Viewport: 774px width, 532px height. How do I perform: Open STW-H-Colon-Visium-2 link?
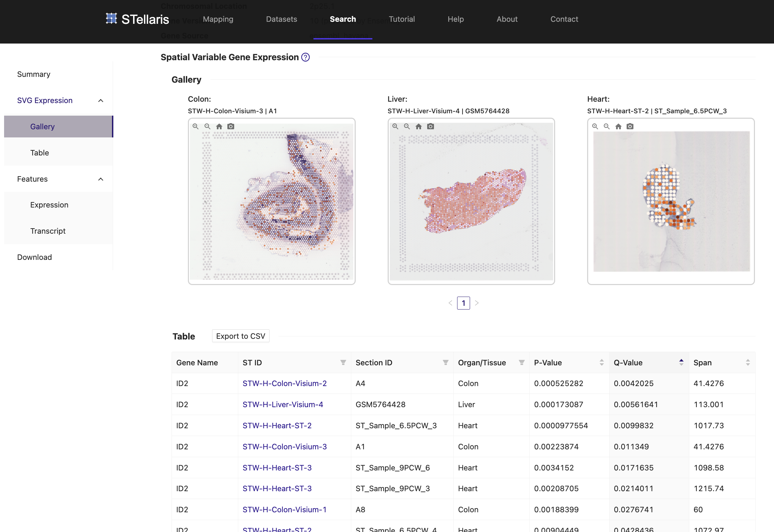pyautogui.click(x=285, y=383)
